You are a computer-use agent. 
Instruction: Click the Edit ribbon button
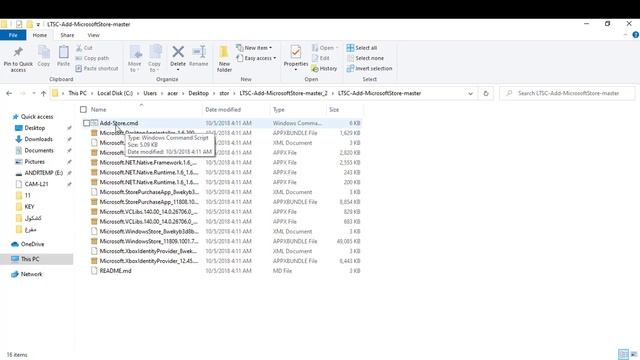[x=321, y=58]
